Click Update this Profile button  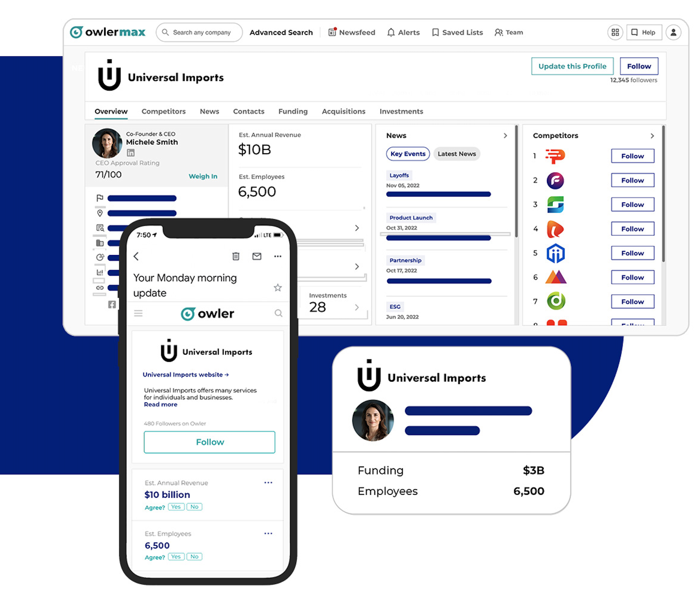point(572,66)
